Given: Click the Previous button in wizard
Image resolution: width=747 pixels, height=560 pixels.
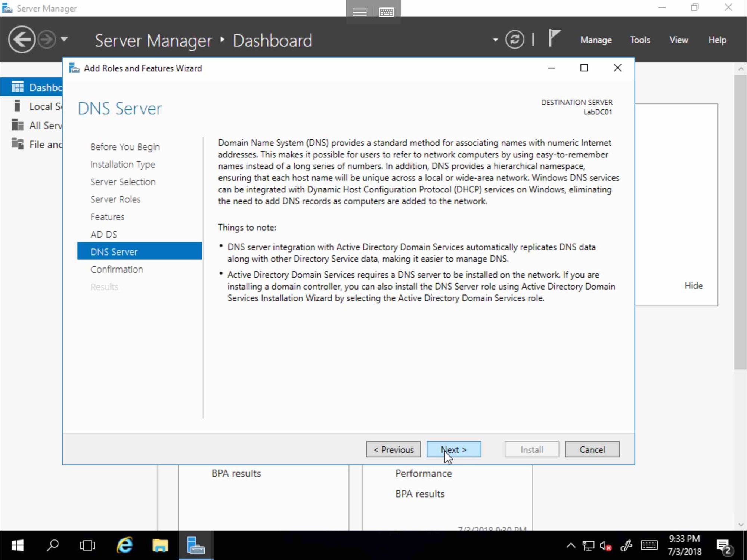Looking at the screenshot, I should click(x=393, y=449).
